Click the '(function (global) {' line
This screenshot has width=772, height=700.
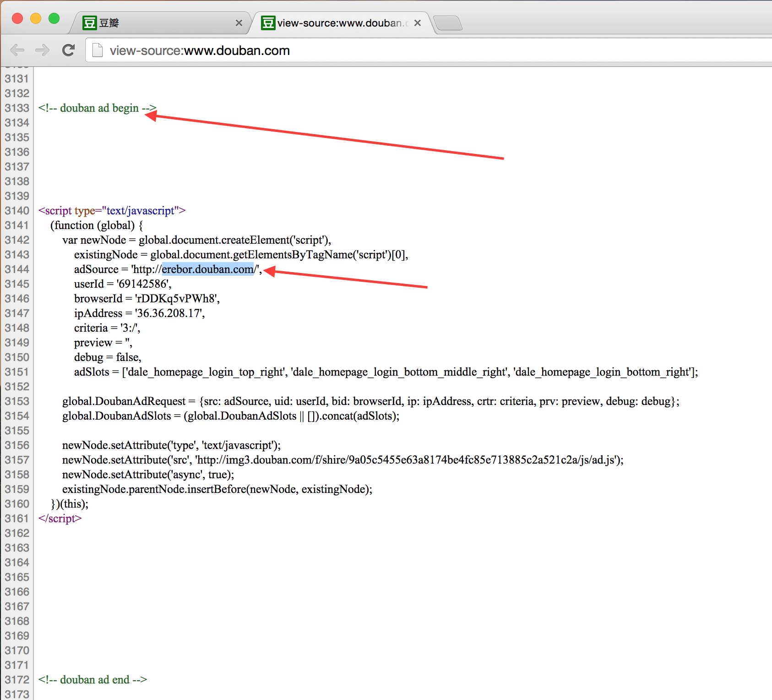click(97, 225)
